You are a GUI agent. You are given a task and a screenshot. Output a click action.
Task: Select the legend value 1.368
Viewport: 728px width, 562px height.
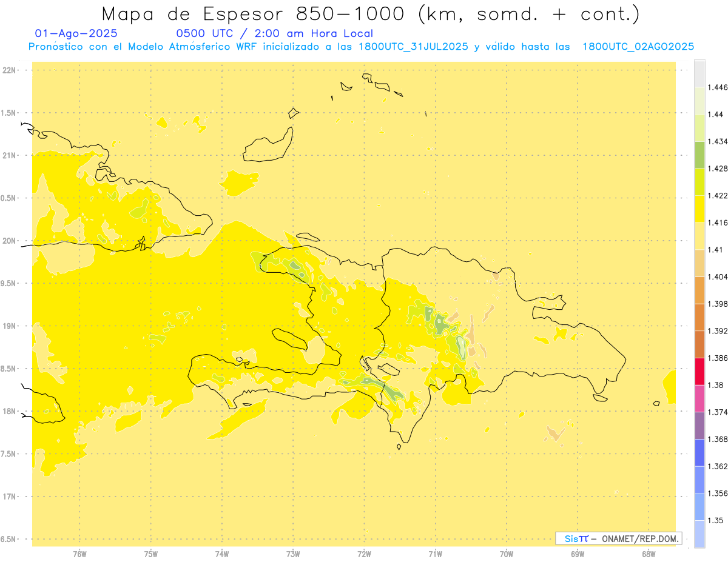click(x=718, y=439)
